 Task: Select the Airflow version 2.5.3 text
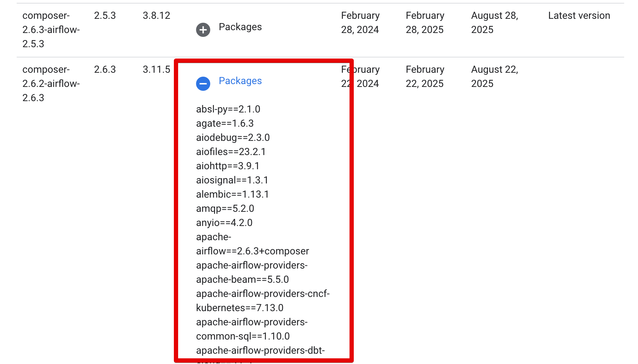105,15
